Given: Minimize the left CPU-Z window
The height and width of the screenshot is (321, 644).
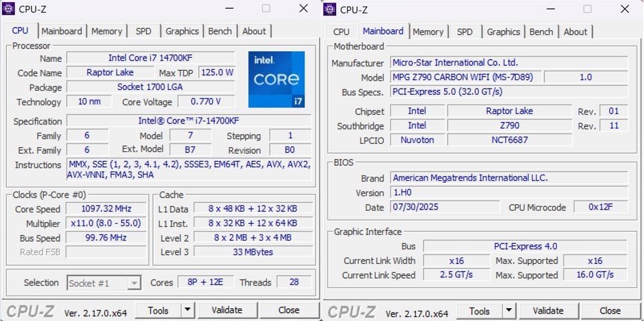Looking at the screenshot, I should click(x=229, y=8).
